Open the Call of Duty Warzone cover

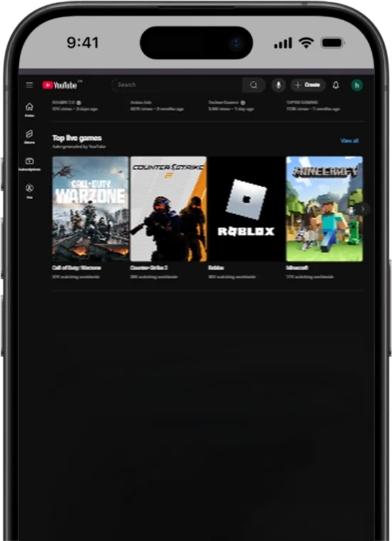(91, 209)
